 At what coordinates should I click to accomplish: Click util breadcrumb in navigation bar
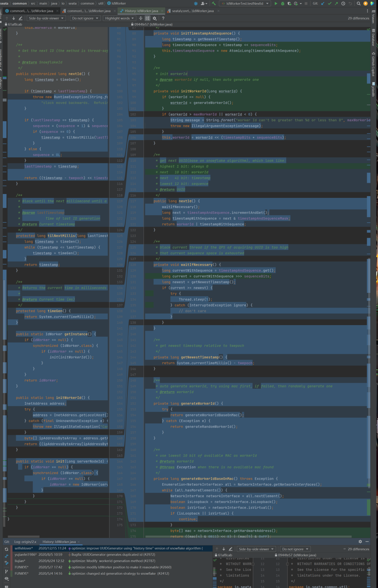click(x=101, y=3)
